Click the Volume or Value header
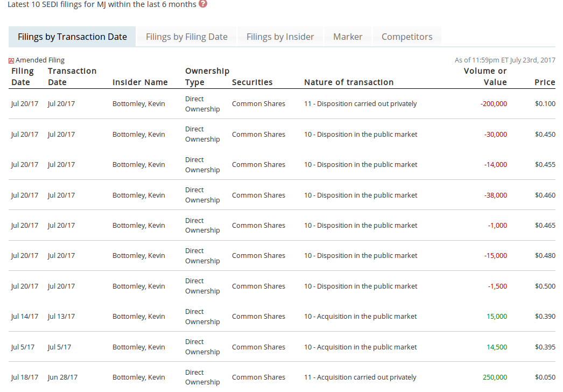The width and height of the screenshot is (563, 392). [x=485, y=76]
